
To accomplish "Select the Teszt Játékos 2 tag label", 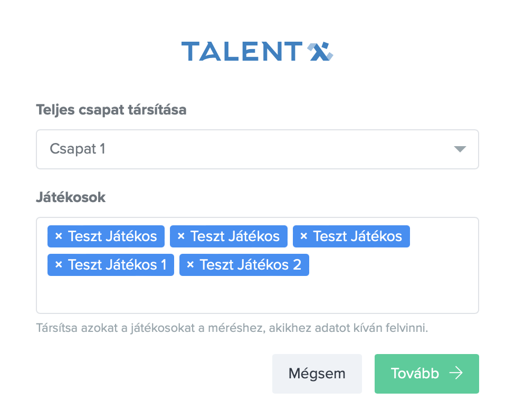I will pos(250,265).
